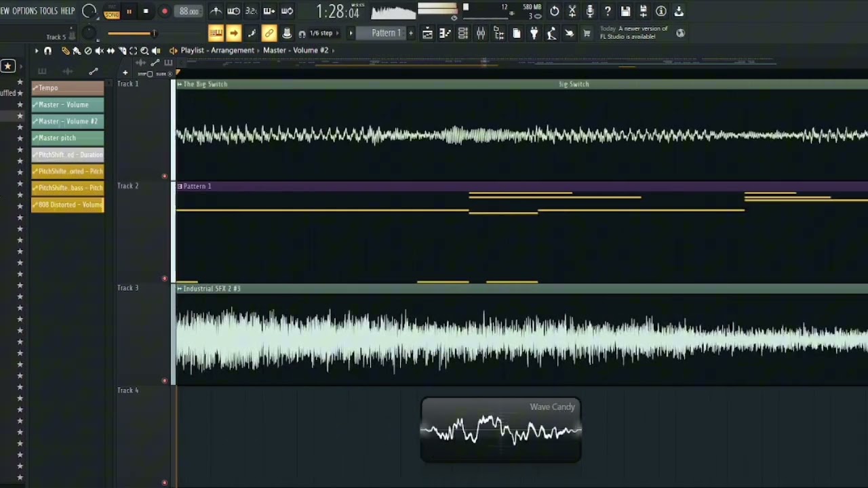Screen dimensions: 868x488
Task: Open the HELP menu
Action: click(68, 12)
